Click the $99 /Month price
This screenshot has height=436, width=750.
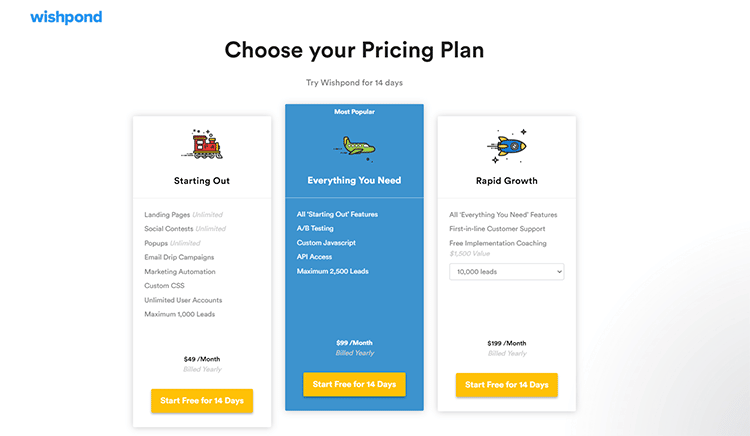[354, 343]
